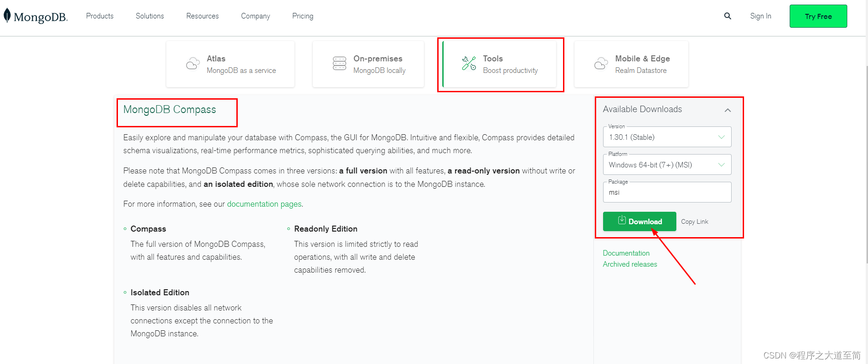
Task: Click the Try Free button
Action: tap(818, 16)
